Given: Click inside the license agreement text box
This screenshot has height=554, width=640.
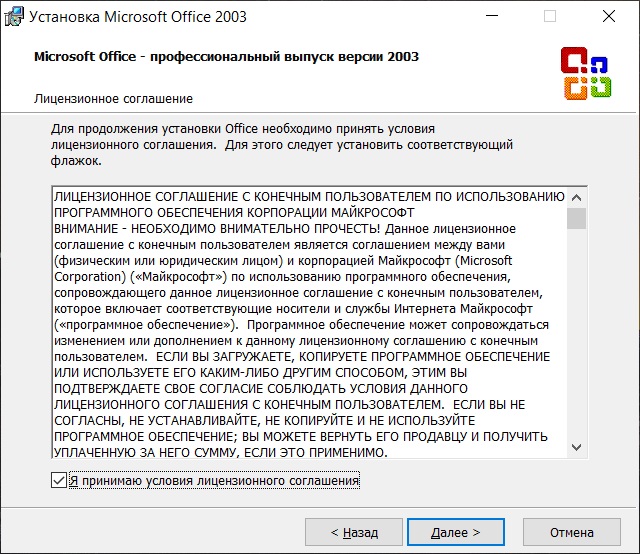Looking at the screenshot, I should pyautogui.click(x=309, y=323).
